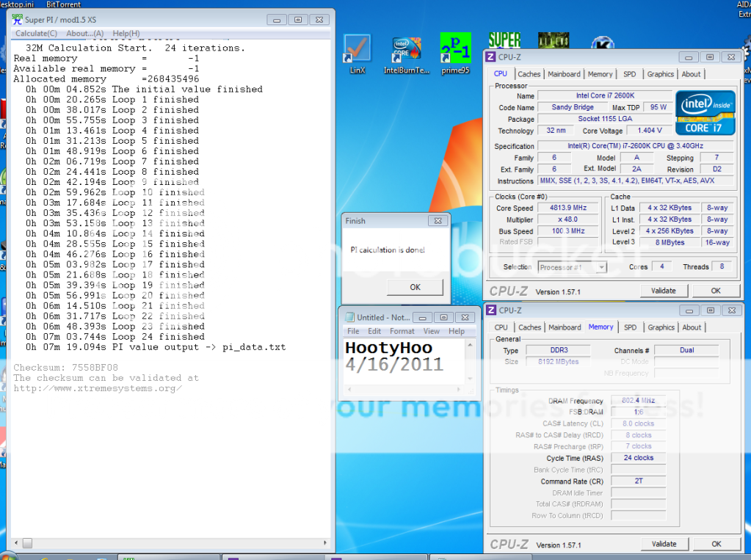Click the Size 8192 MBytes value
Viewport: 751px width, 560px height.
558,362
